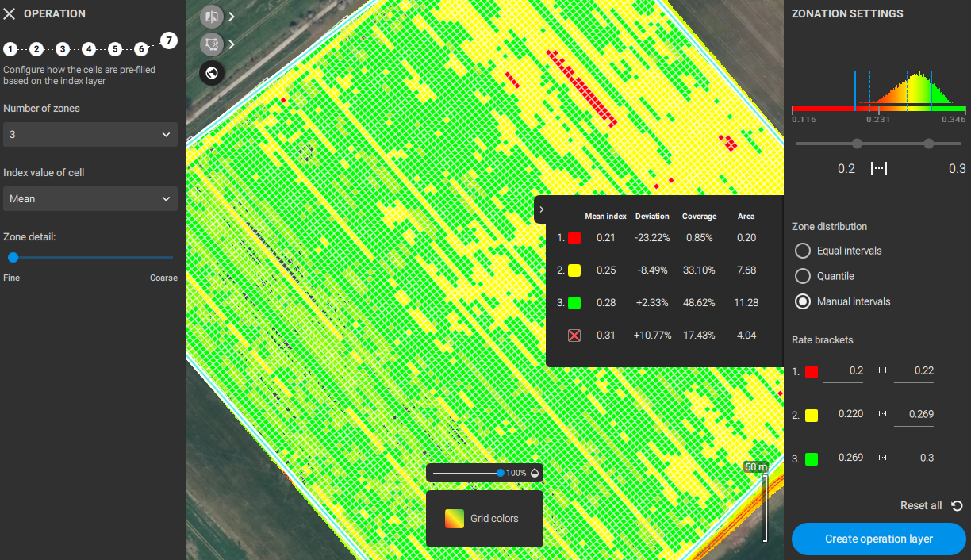Collapse the zone statistics popup with its chevron
The width and height of the screenshot is (971, 560).
pyautogui.click(x=542, y=209)
